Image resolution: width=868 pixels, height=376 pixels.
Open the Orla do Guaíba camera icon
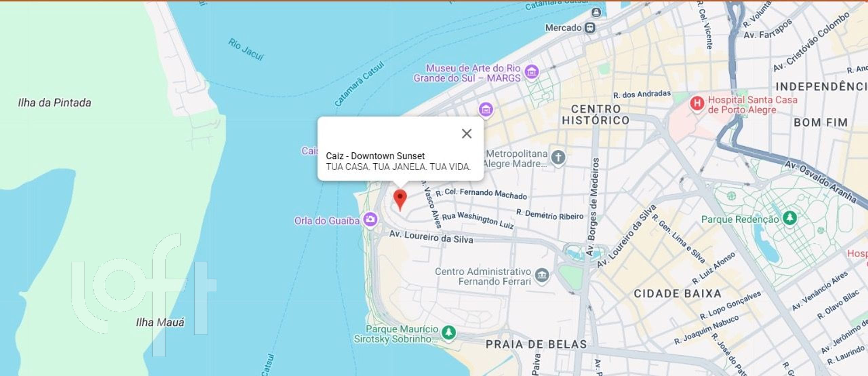pyautogui.click(x=370, y=220)
